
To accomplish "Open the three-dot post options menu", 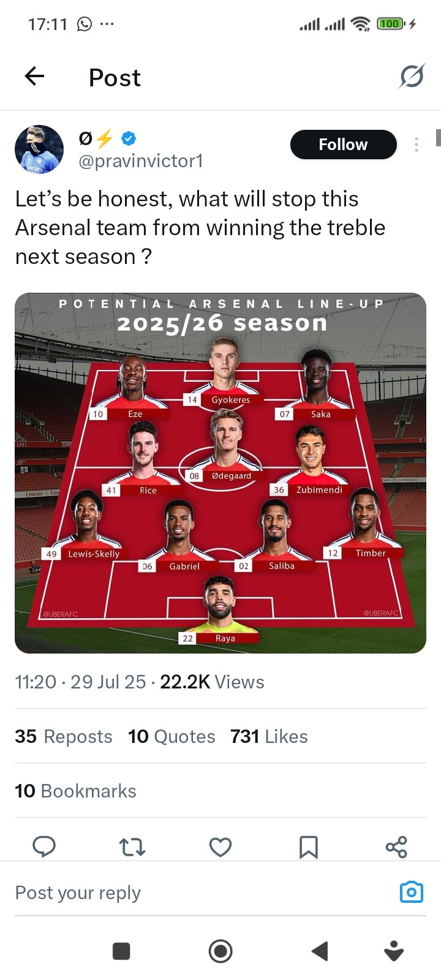I will point(417,145).
